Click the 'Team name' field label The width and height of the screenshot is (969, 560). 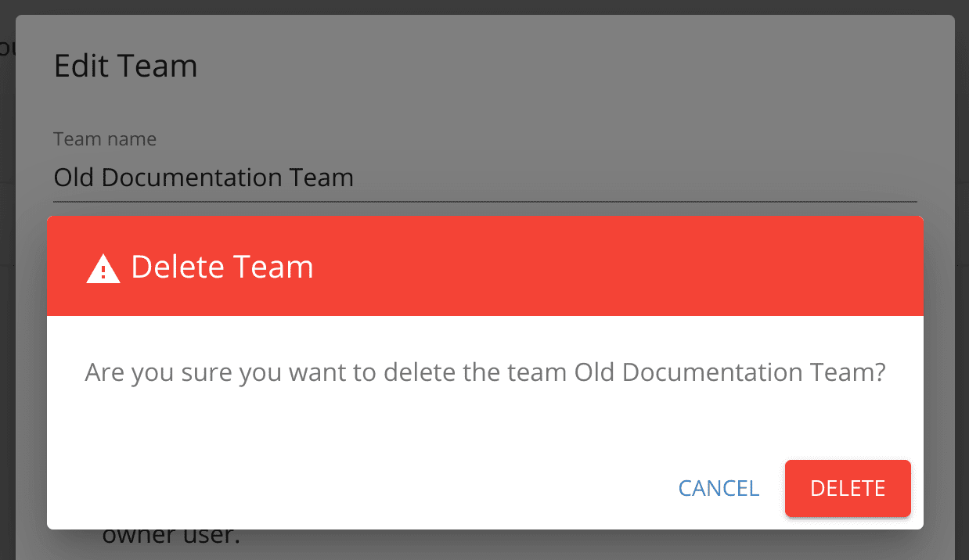105,139
